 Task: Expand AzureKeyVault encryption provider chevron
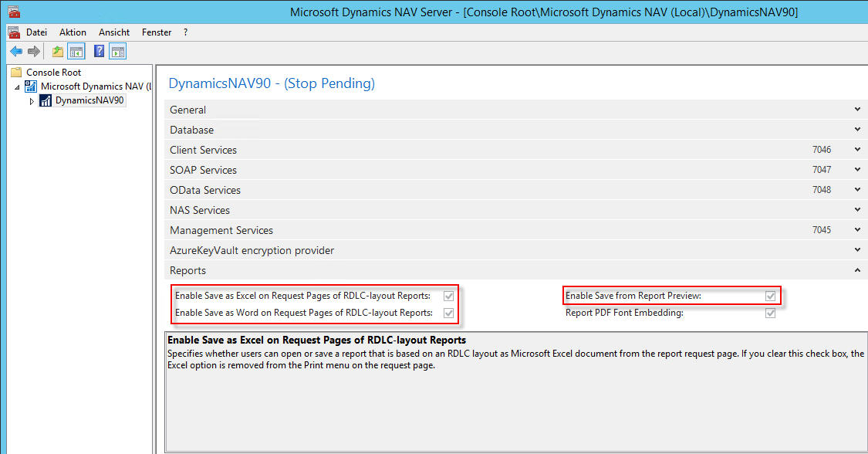pyautogui.click(x=857, y=249)
